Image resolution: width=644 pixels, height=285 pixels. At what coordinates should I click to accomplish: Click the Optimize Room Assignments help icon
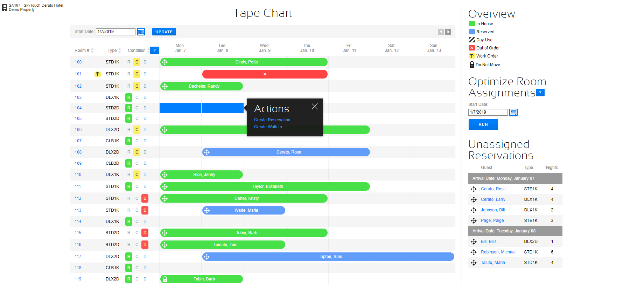click(540, 93)
